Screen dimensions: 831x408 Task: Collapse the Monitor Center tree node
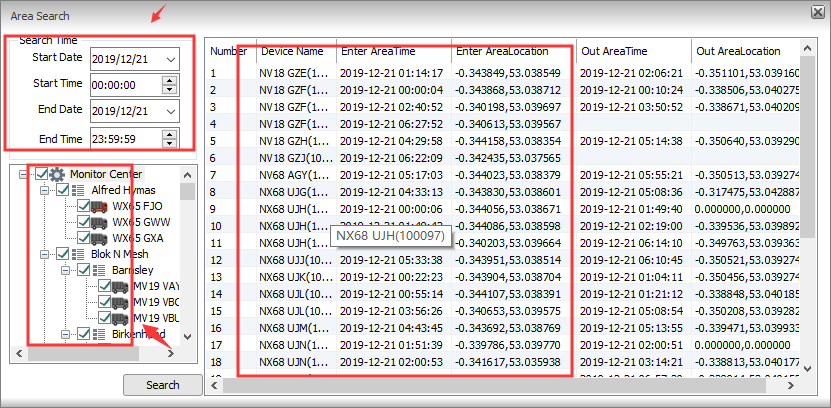(23, 174)
